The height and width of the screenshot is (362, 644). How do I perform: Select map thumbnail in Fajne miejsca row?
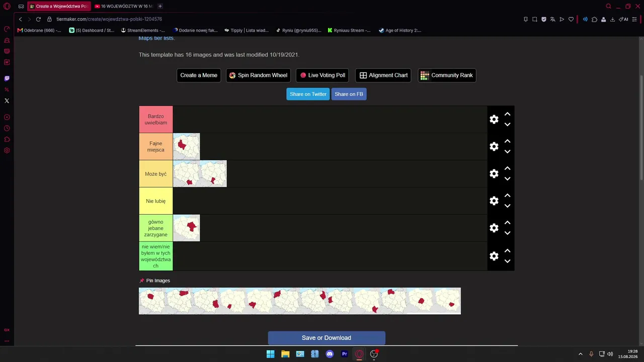coord(186,146)
